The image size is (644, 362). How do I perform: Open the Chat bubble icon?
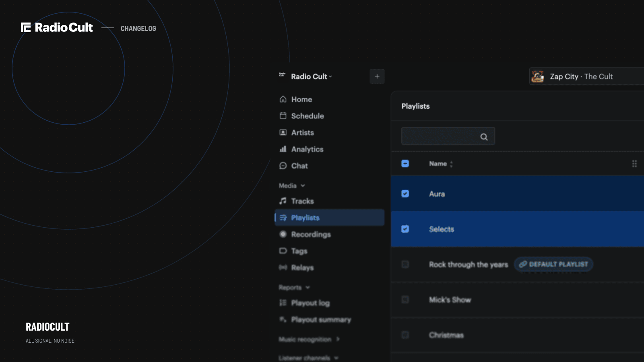283,165
